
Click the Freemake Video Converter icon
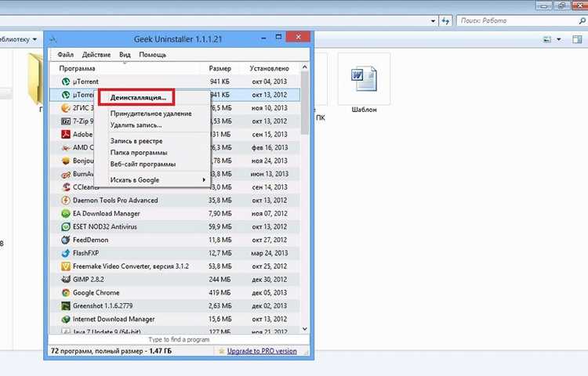(66, 266)
